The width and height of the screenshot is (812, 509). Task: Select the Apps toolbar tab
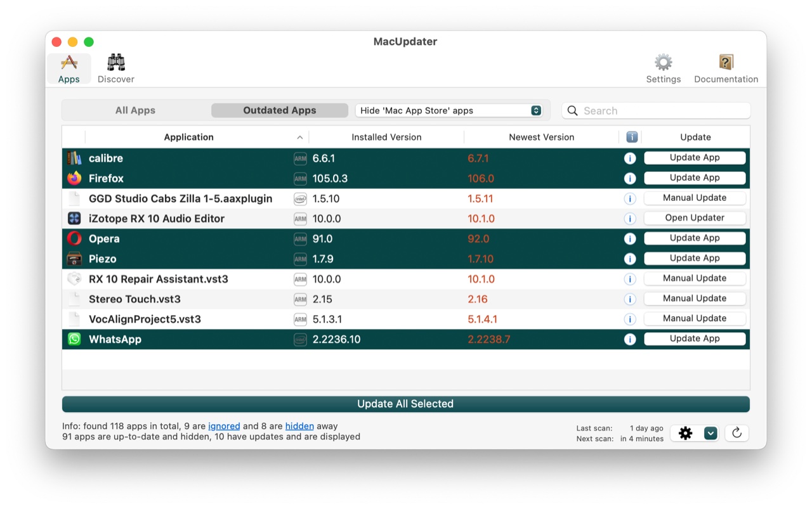point(69,68)
